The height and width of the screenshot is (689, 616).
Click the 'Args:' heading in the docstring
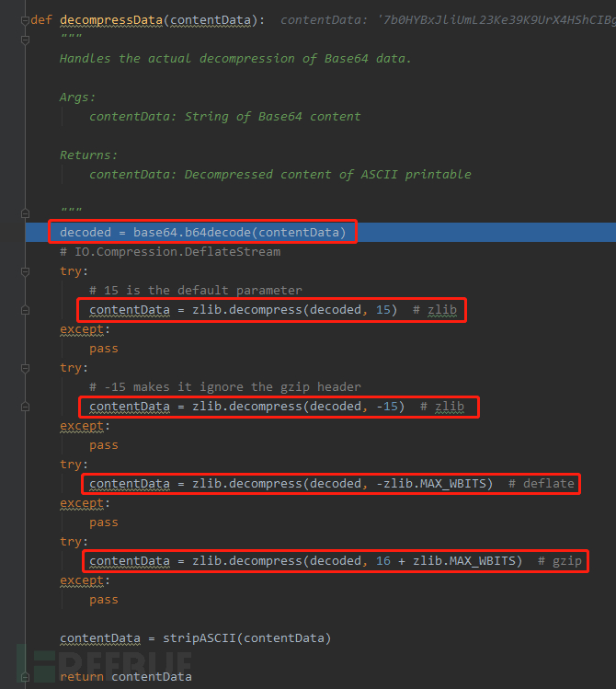click(x=77, y=97)
